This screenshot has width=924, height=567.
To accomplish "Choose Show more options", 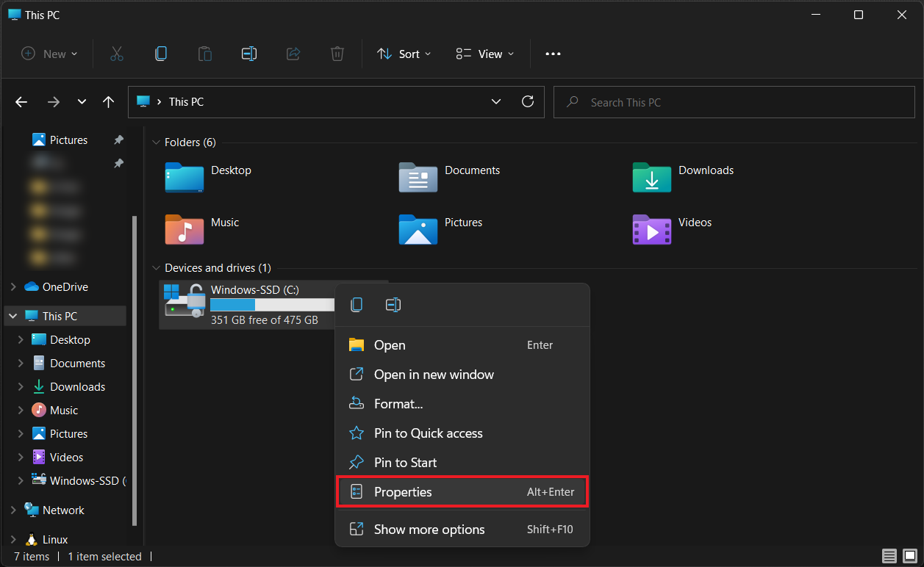I will point(462,530).
